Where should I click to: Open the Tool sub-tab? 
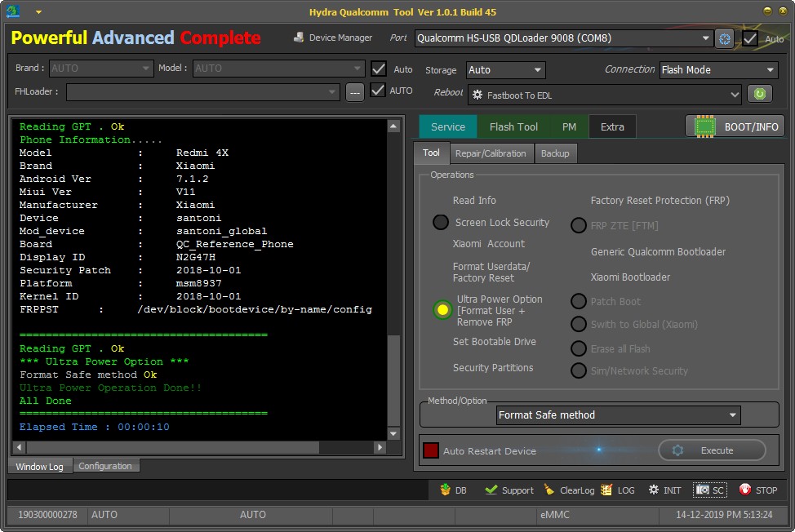click(x=432, y=153)
